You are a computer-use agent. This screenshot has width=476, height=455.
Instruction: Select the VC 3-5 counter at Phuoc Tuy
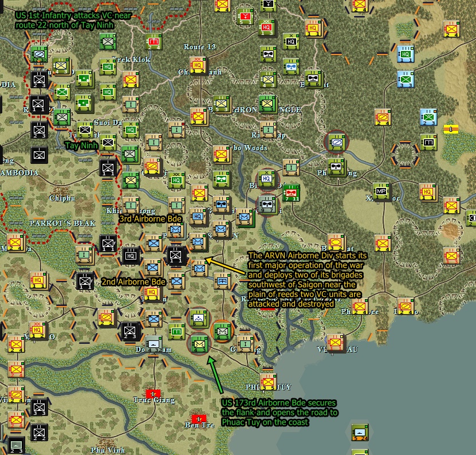(267, 382)
